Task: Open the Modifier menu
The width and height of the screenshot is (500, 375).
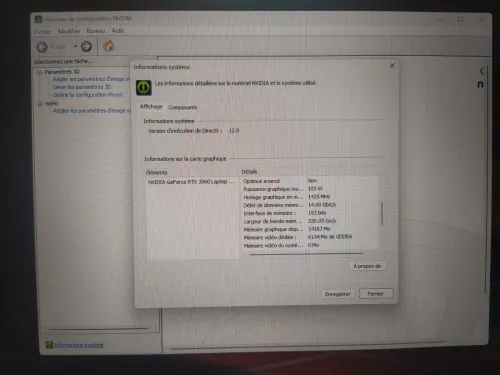Action: point(69,31)
